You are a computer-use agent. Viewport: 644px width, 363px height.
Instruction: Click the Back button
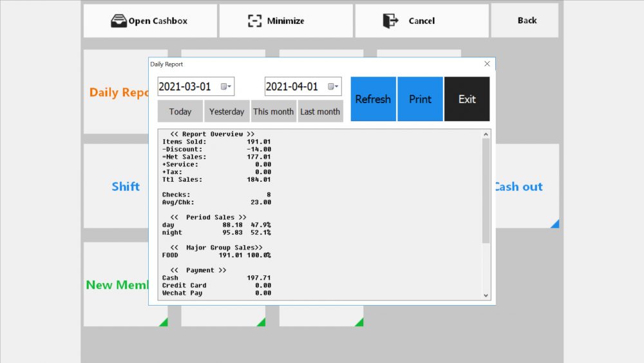click(525, 21)
